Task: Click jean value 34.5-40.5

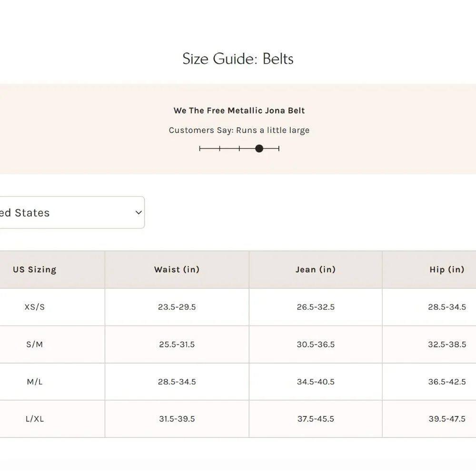Action: click(316, 382)
